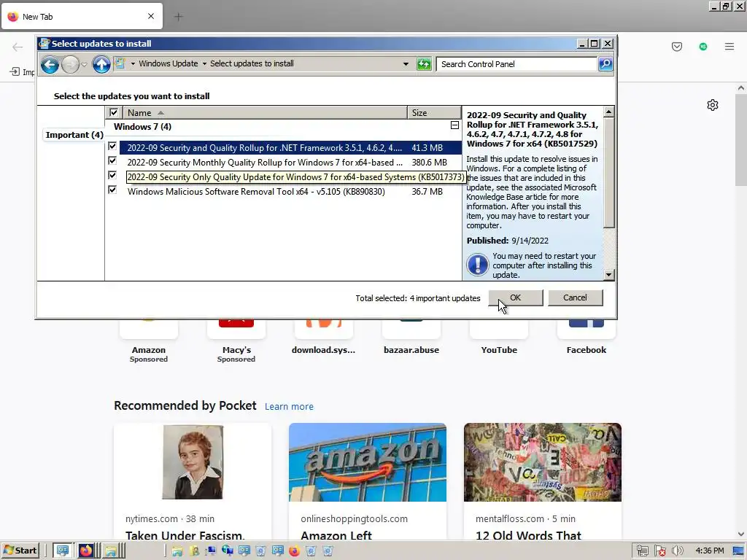Click the details pane scroll-up arrow
747x560 pixels.
coord(608,112)
